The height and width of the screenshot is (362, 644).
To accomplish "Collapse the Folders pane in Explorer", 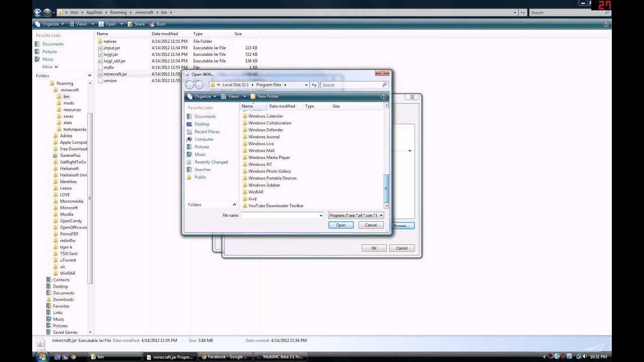I will 89,76.
